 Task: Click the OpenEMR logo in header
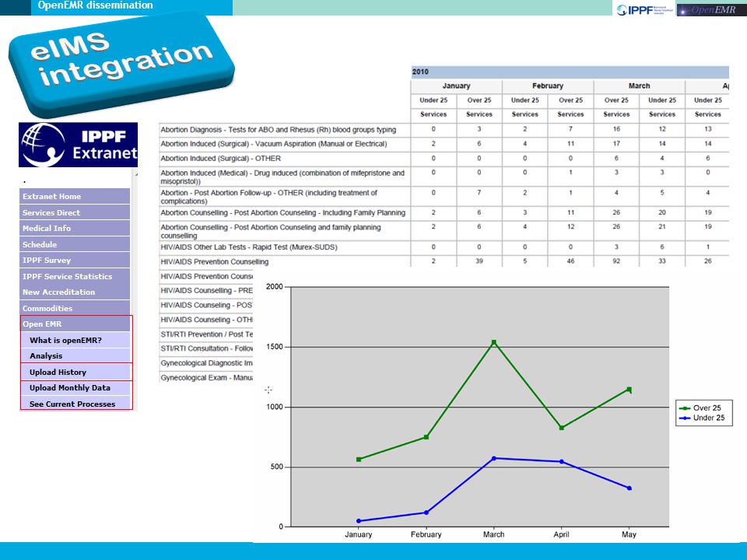click(711, 9)
